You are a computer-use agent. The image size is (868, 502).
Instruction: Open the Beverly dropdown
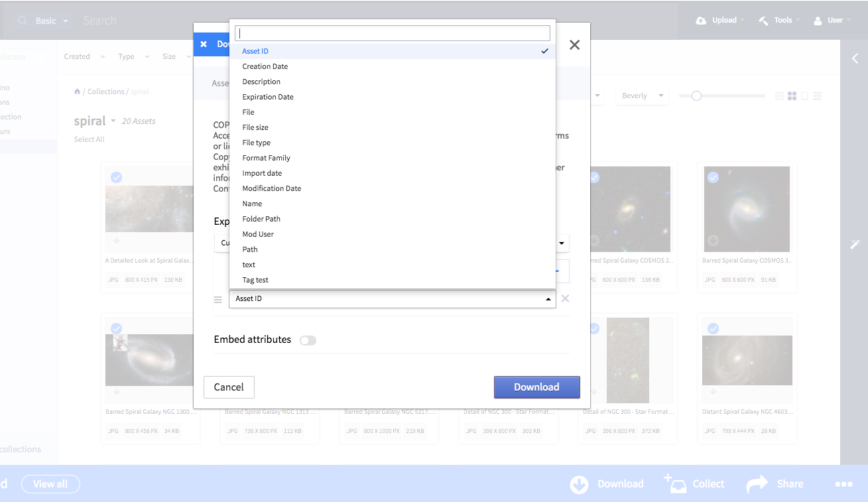[x=642, y=96]
